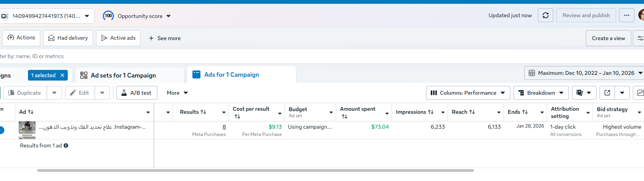Click the info icon beside Results from 1 ad
The height and width of the screenshot is (181, 644).
66,145
